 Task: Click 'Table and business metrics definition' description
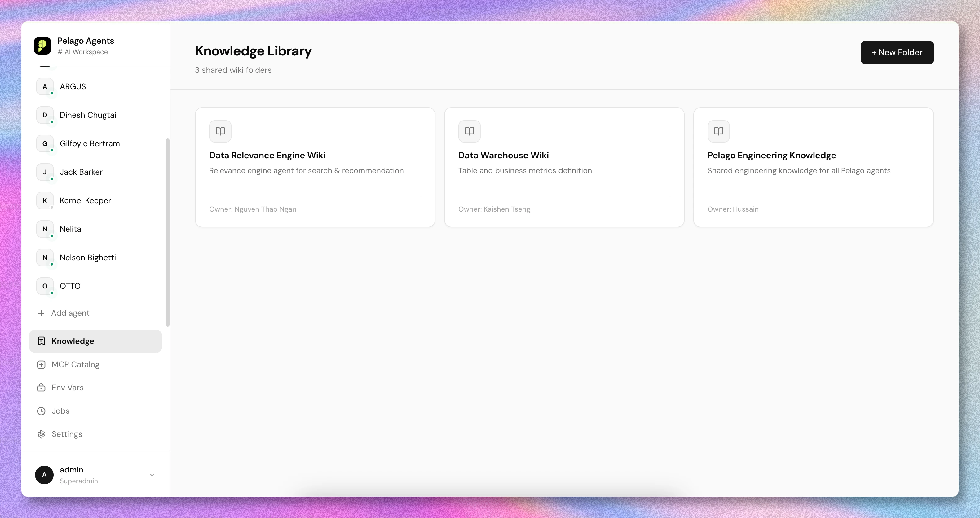(525, 171)
